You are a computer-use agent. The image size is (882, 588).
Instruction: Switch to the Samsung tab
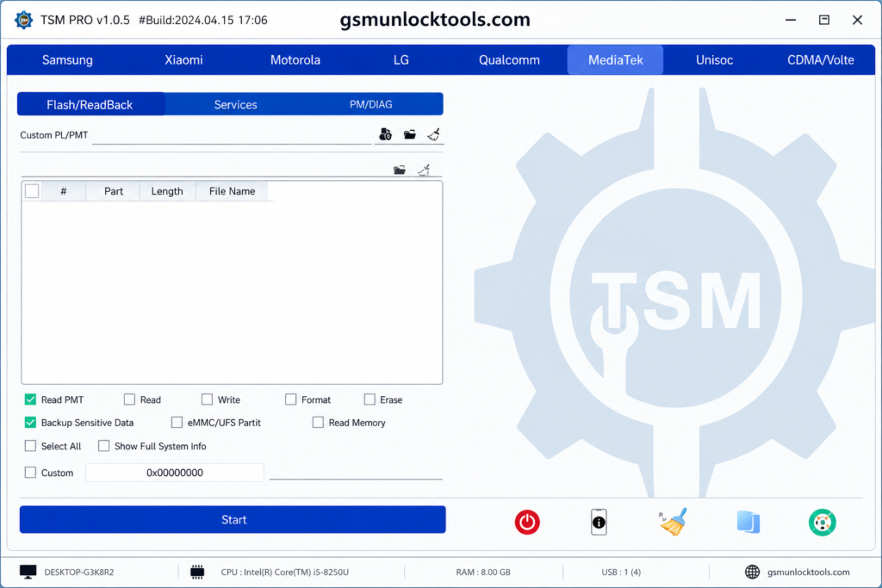tap(67, 60)
